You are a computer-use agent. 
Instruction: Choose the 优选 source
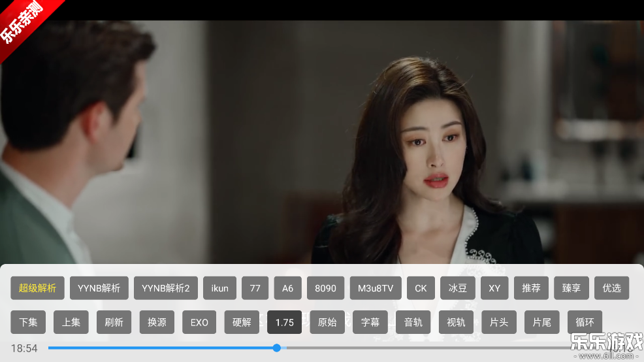tap(611, 288)
